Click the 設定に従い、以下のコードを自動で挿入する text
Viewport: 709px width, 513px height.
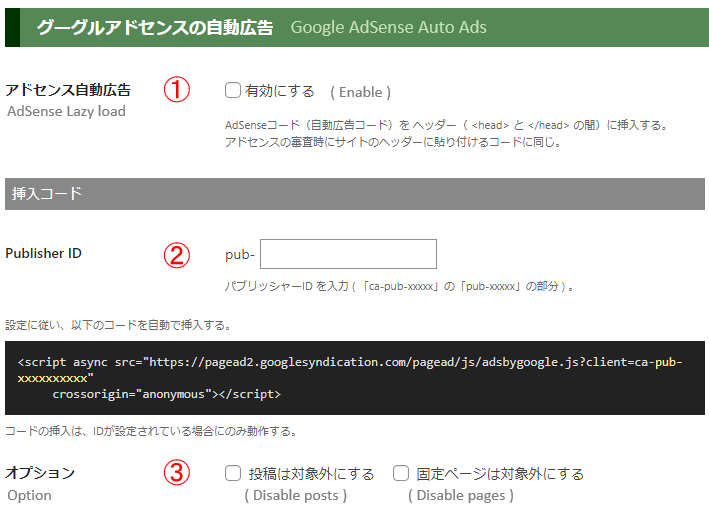pyautogui.click(x=118, y=325)
